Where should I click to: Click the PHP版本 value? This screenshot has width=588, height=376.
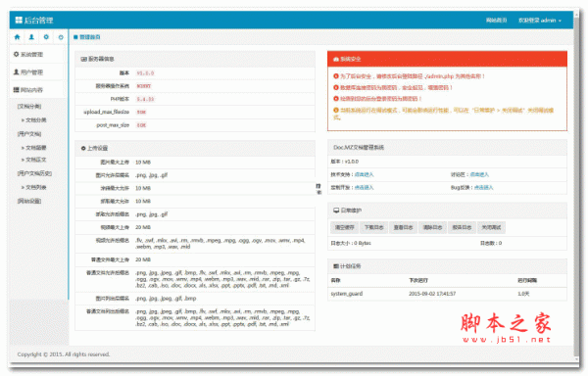coord(145,99)
